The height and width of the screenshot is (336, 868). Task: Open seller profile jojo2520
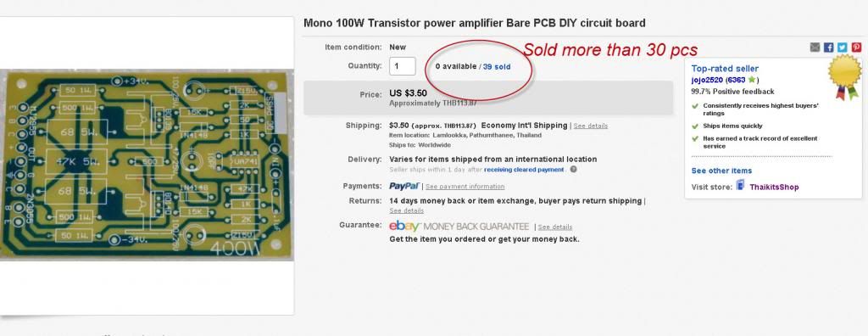tap(707, 80)
